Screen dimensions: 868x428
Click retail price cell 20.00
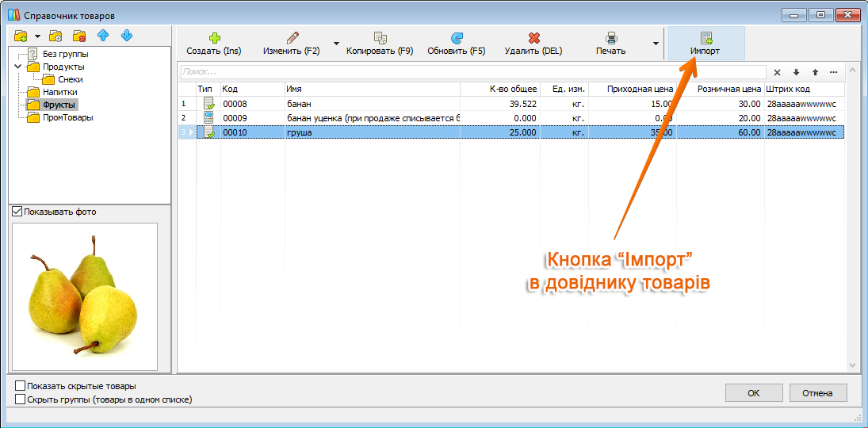click(x=721, y=118)
